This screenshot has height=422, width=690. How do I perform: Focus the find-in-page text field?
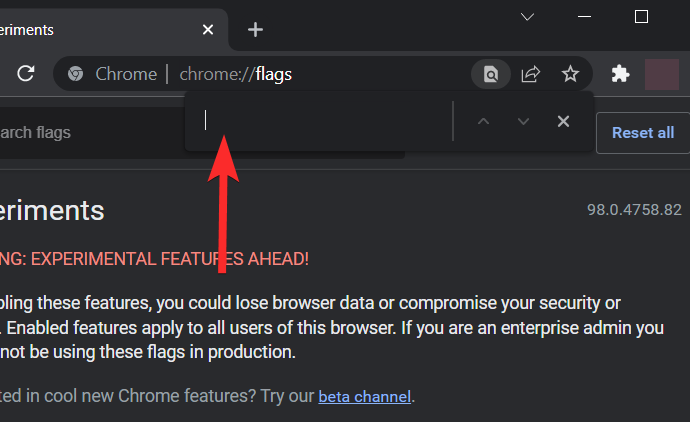coord(320,121)
